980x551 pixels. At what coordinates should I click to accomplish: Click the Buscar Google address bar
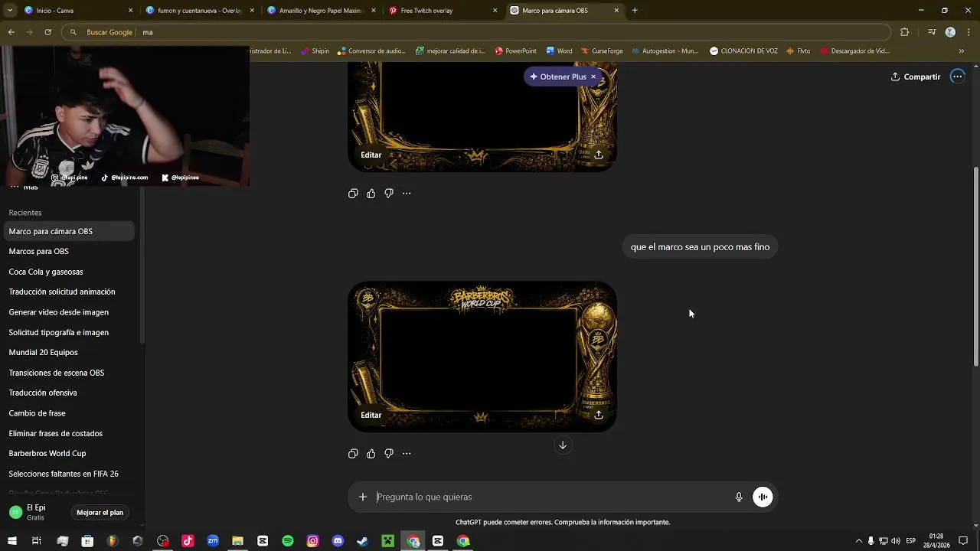click(476, 32)
